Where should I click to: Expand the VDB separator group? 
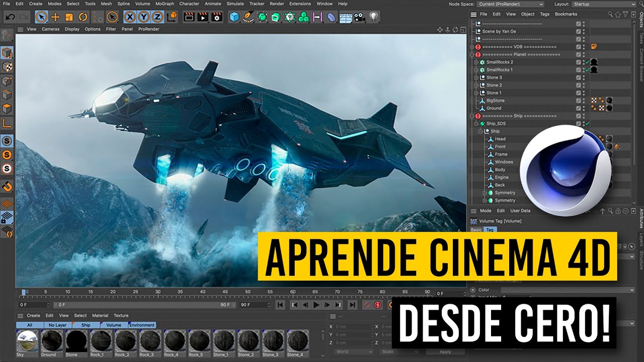472,47
